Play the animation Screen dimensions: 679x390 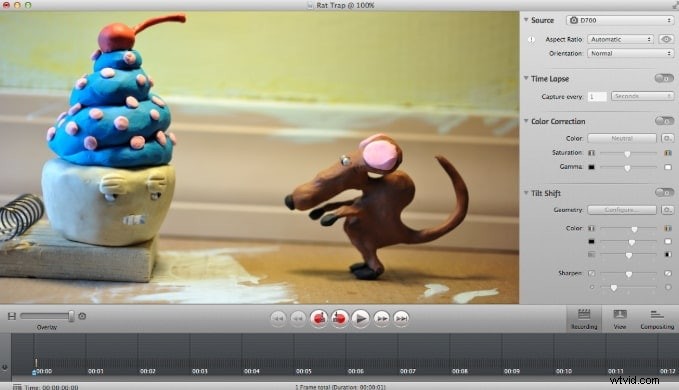360,319
